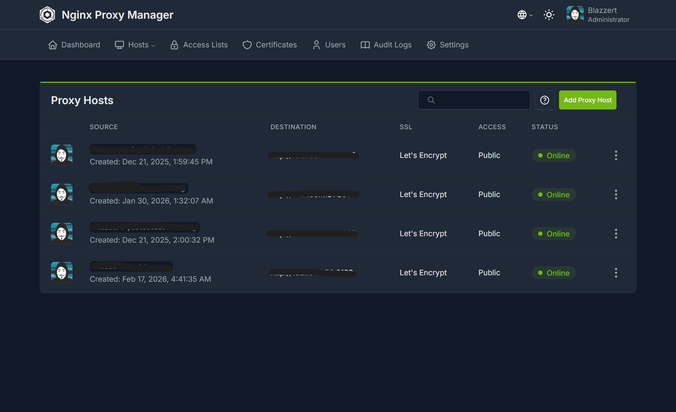The height and width of the screenshot is (412, 676).
Task: Click the help question mark icon
Action: tap(544, 100)
